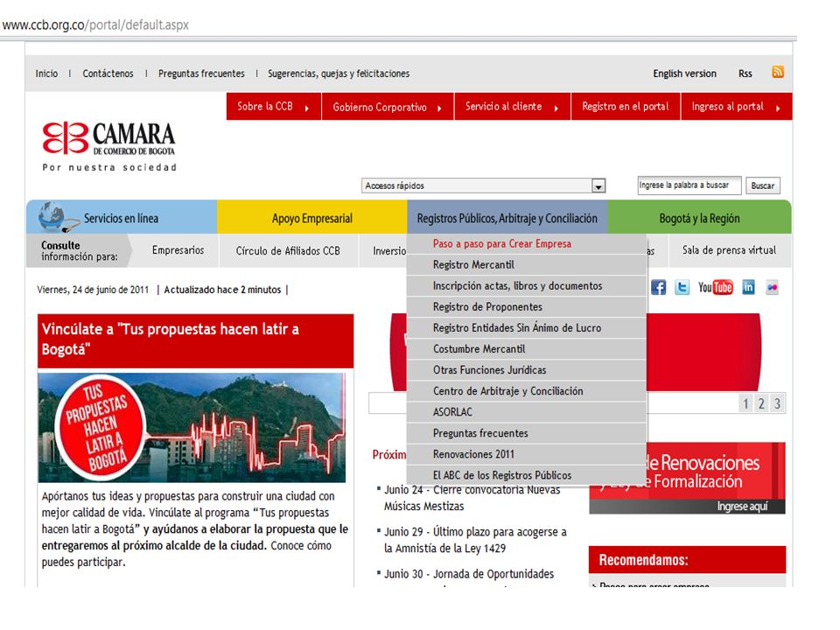Screen dimensions: 840x630
Task: Expand the Sobre la CCB menu arrow
Action: (x=307, y=108)
